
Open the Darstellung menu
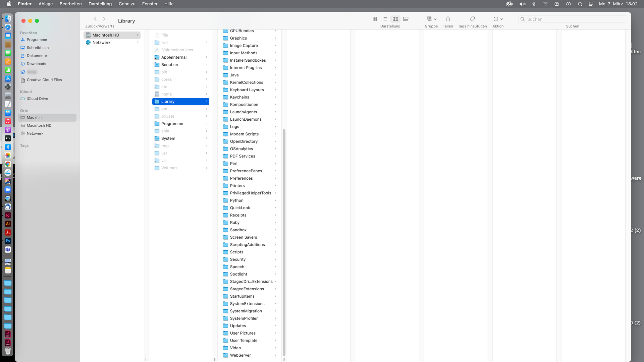(100, 4)
